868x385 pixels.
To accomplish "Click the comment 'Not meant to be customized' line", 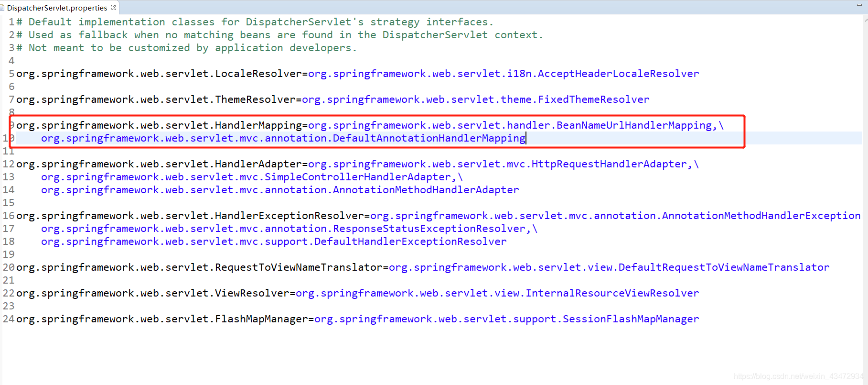I will tap(186, 48).
